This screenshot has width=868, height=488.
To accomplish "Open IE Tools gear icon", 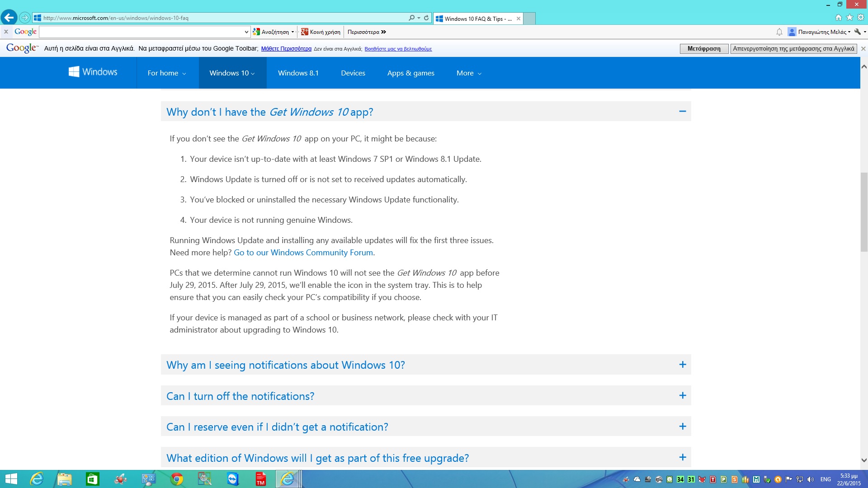I will point(861,18).
